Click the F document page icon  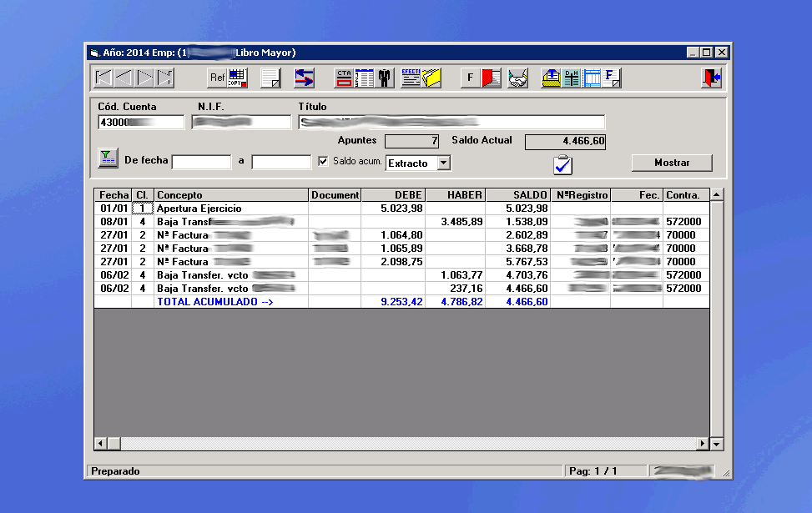tap(612, 78)
